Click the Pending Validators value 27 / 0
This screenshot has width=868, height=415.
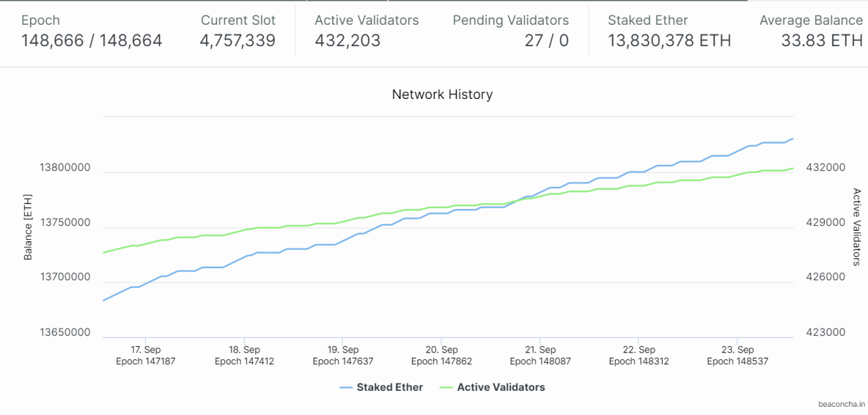point(547,41)
